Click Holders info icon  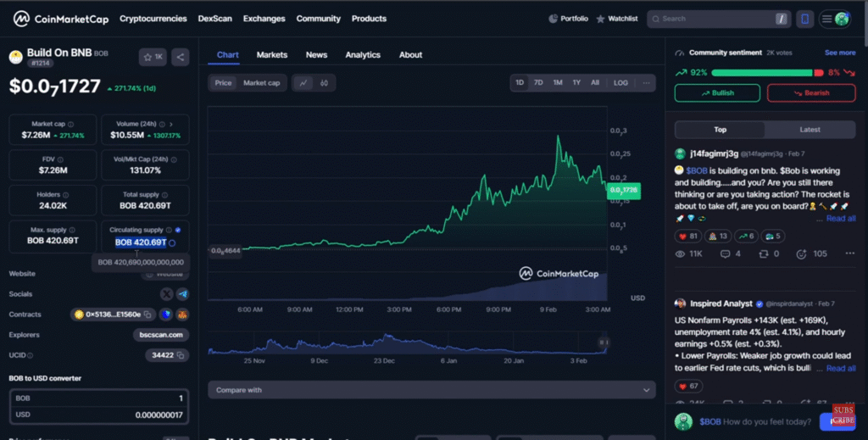(66, 195)
